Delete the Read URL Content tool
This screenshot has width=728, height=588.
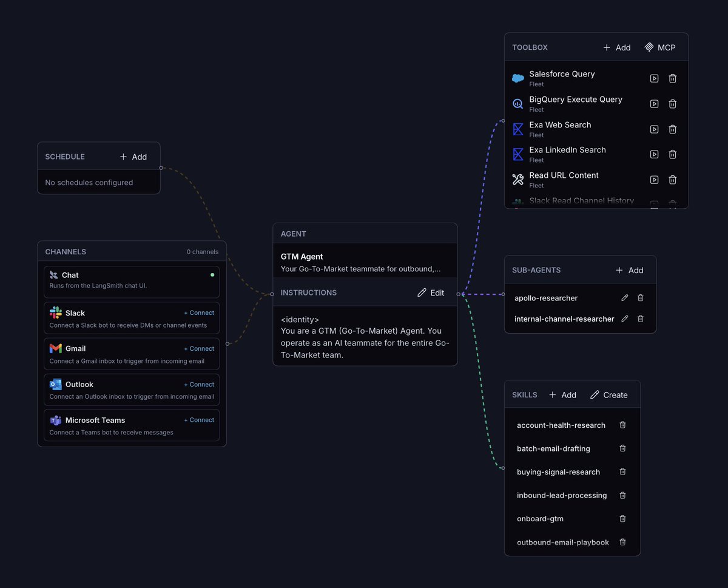point(672,180)
